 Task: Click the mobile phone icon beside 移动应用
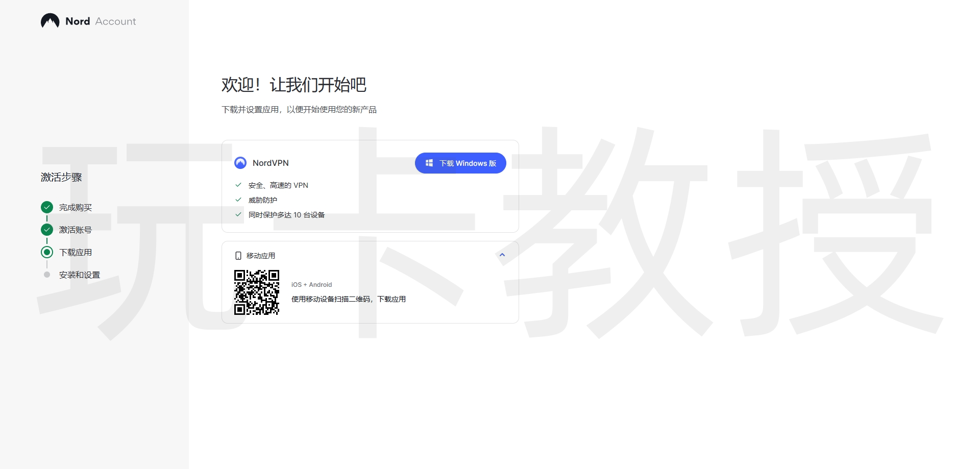coord(238,255)
